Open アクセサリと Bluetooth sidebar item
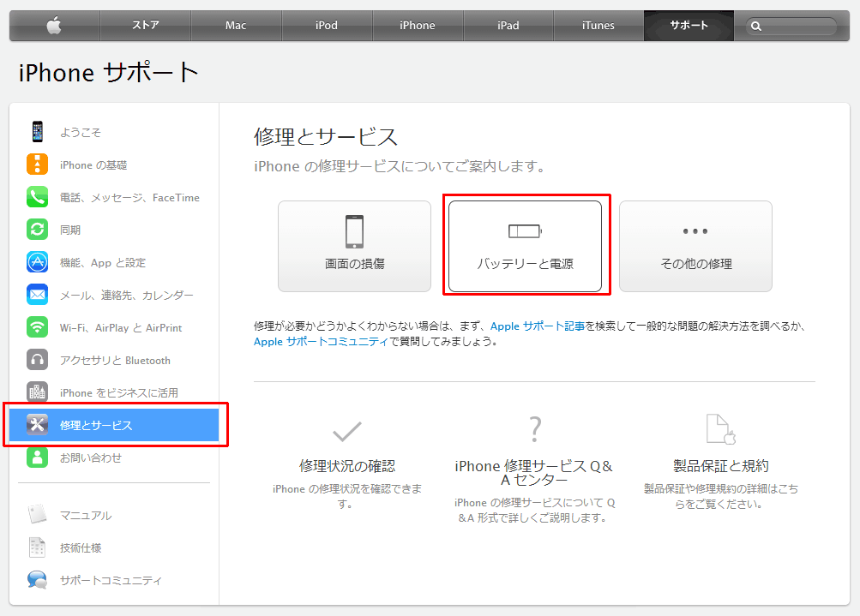 click(x=115, y=360)
